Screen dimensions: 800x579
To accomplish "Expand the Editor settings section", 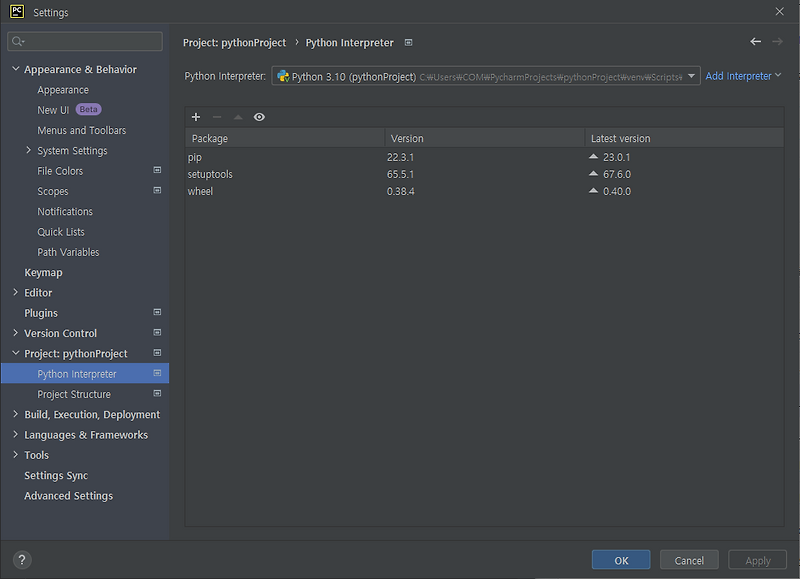I will tap(15, 292).
